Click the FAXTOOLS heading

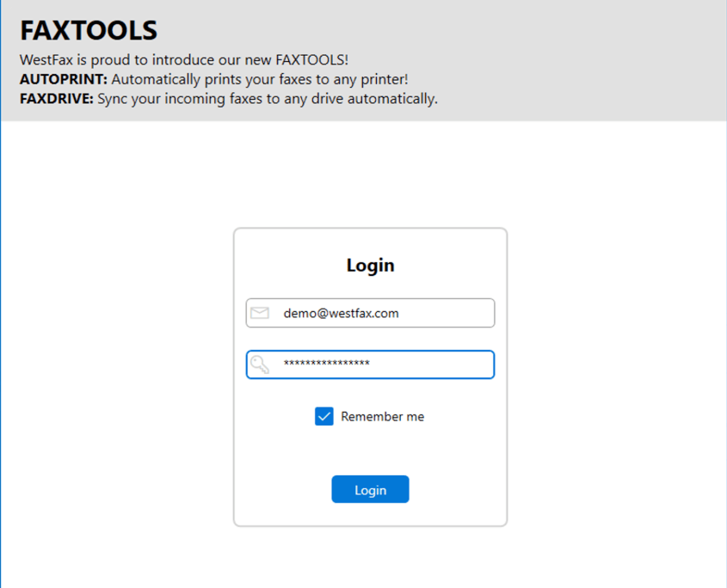[89, 31]
